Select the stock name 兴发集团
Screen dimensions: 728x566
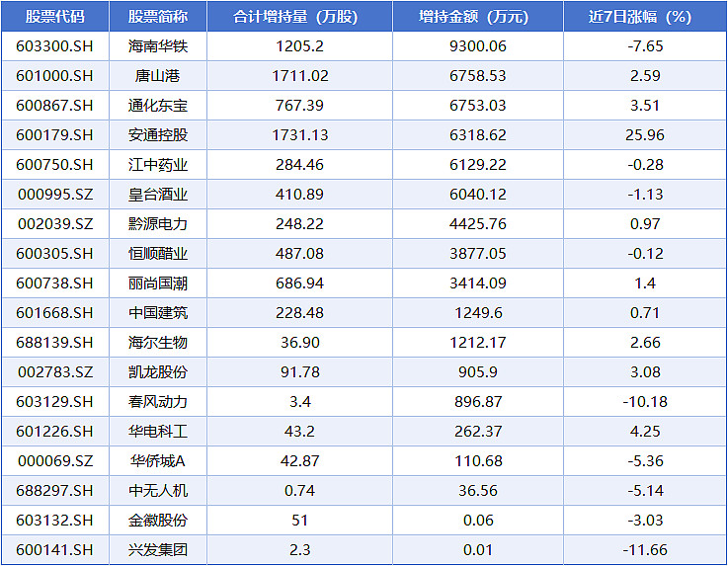pos(158,550)
